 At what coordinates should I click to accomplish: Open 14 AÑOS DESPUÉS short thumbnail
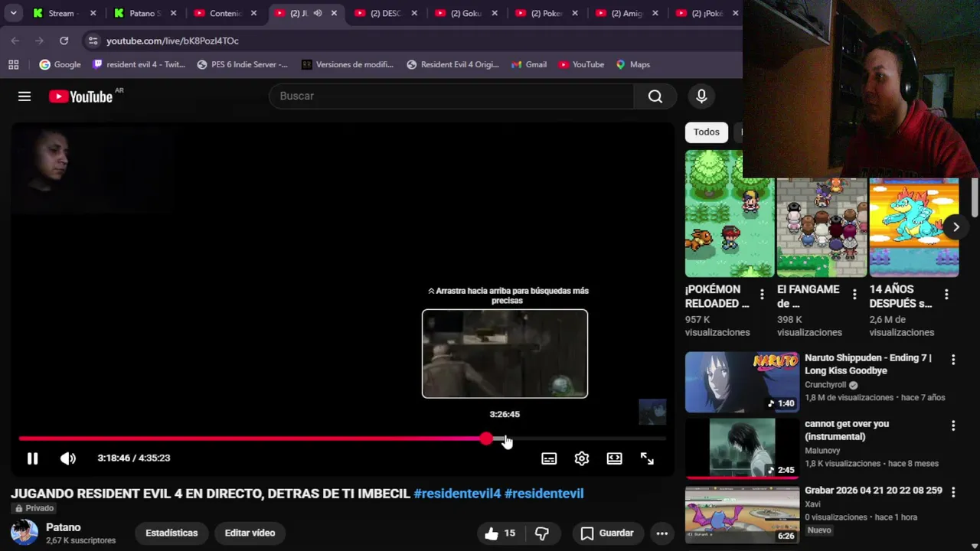[913, 227]
